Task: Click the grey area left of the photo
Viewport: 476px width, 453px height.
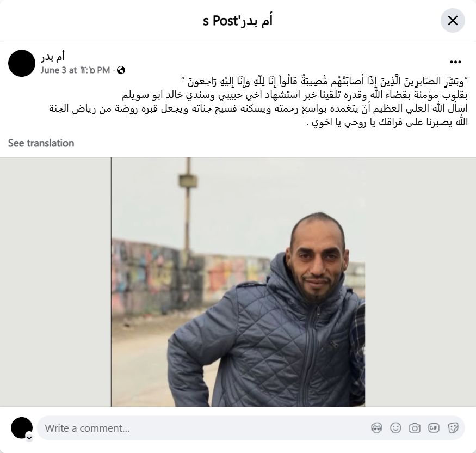Action: [x=55, y=281]
